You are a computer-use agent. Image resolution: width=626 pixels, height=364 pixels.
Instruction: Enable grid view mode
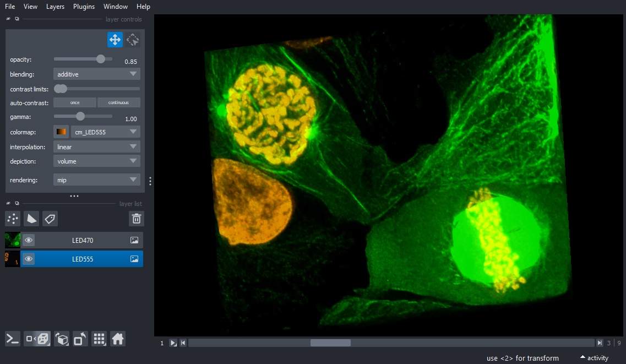99,339
